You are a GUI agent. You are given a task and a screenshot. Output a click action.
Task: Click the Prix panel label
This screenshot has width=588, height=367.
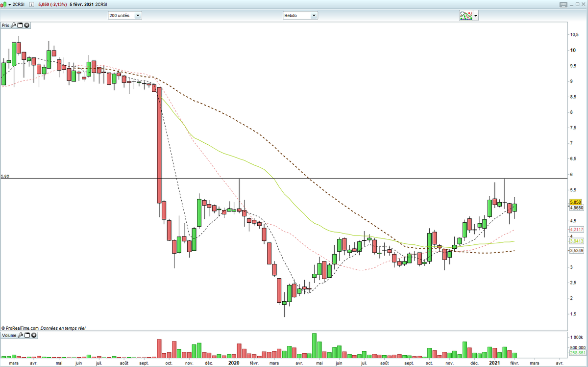[x=5, y=25]
